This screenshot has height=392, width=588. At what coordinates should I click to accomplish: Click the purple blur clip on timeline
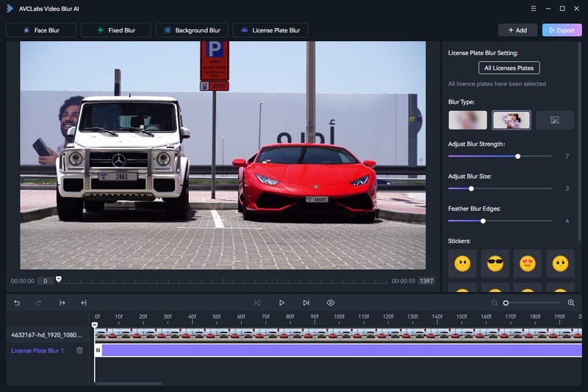tap(342, 350)
